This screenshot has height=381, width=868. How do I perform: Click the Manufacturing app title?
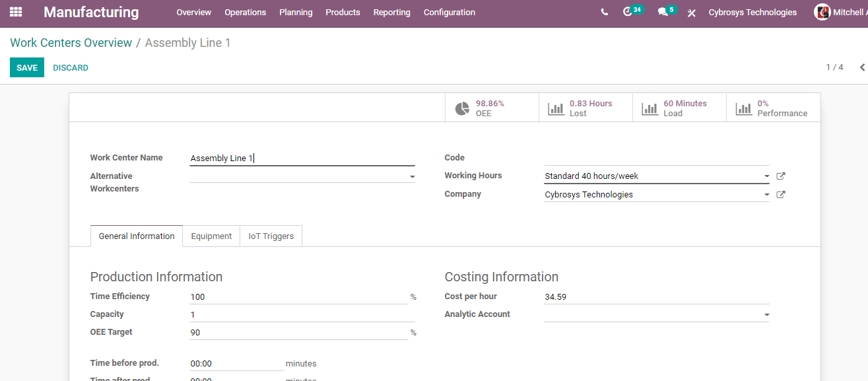[91, 13]
